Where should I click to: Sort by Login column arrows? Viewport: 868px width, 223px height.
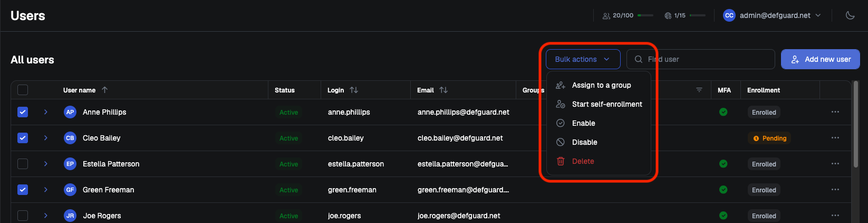coord(354,90)
